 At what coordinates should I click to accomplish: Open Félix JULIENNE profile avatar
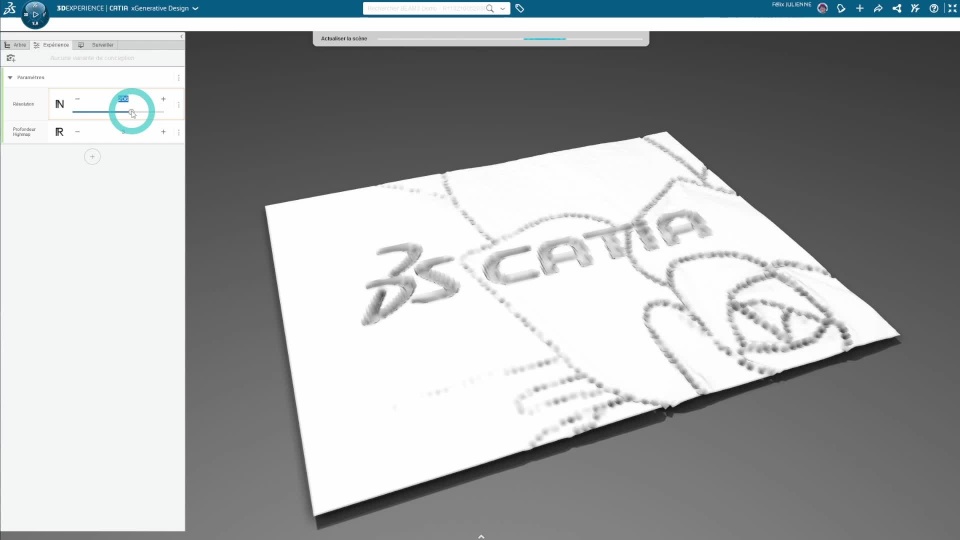822,8
